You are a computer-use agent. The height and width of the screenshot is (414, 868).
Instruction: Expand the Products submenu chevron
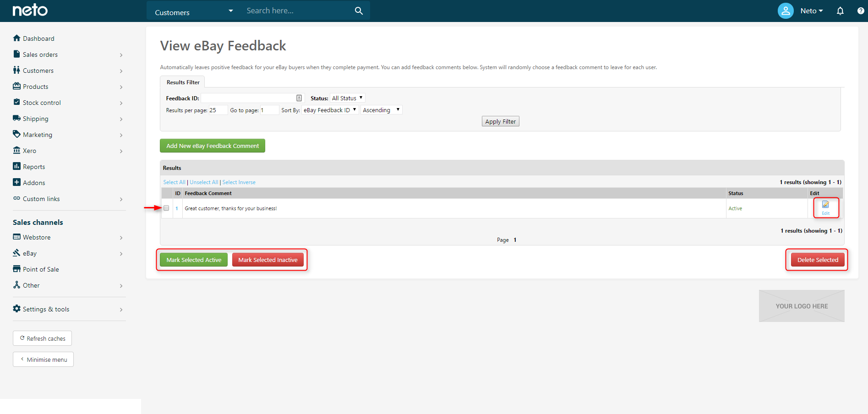[121, 87]
